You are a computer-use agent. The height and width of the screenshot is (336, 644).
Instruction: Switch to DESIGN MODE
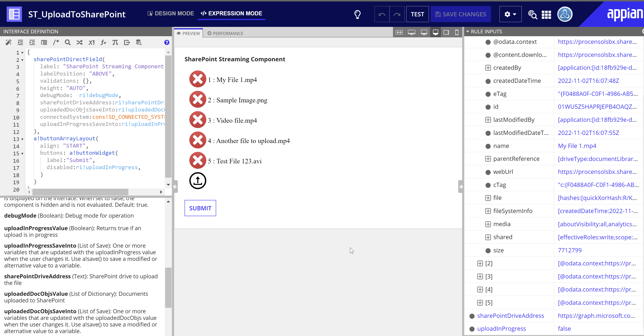click(x=171, y=13)
